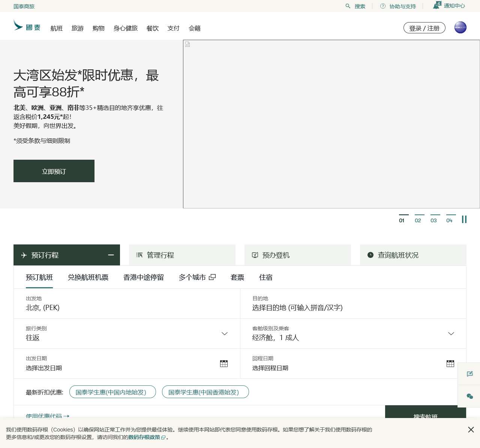Viewport: 480px width, 448px height.
Task: Click the clock icon on 查询航班状况
Action: (370, 255)
